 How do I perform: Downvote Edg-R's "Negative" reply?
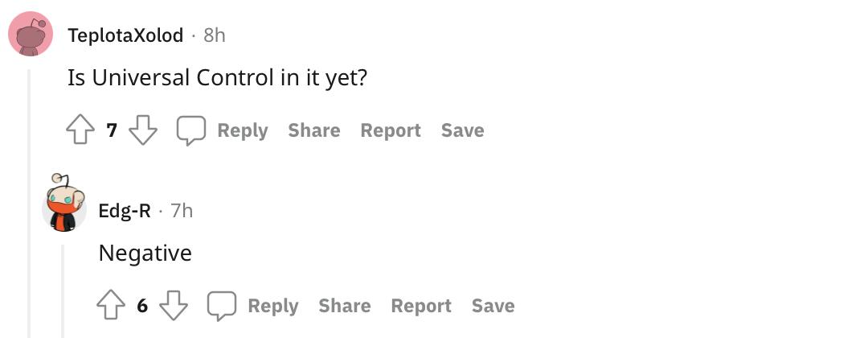coord(173,306)
